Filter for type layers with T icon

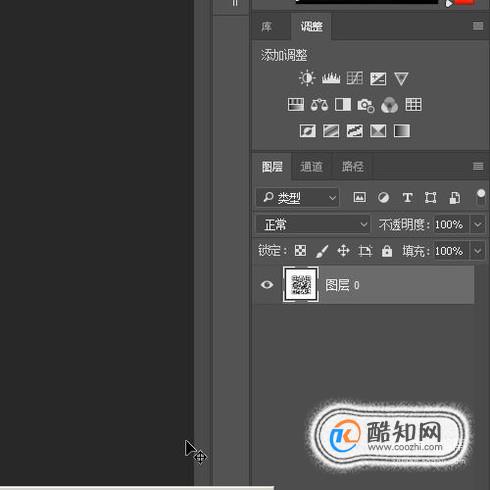coord(407,198)
